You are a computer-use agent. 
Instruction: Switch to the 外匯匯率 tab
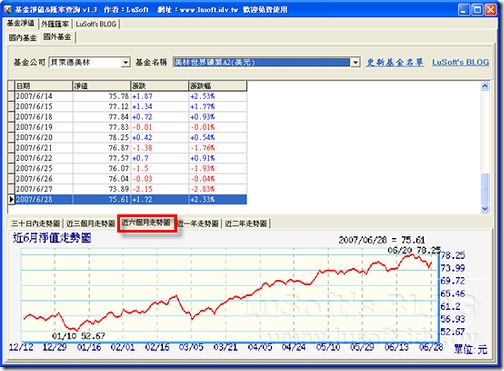[55, 24]
